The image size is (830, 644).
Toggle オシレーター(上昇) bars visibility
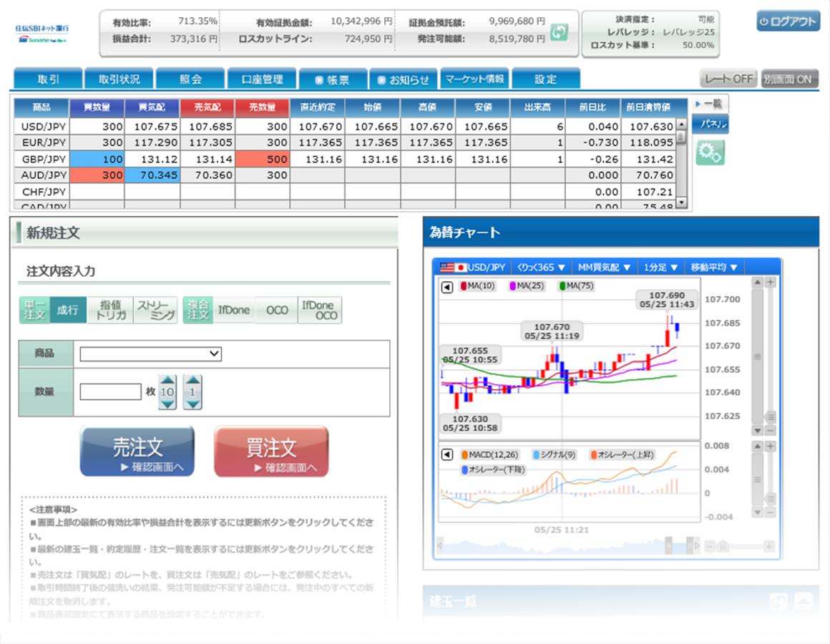coord(622,454)
